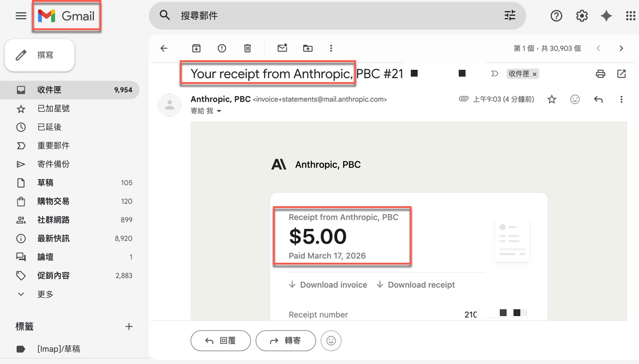The width and height of the screenshot is (639, 364).
Task: Add emoji reaction beside 轉寄 button
Action: (331, 340)
